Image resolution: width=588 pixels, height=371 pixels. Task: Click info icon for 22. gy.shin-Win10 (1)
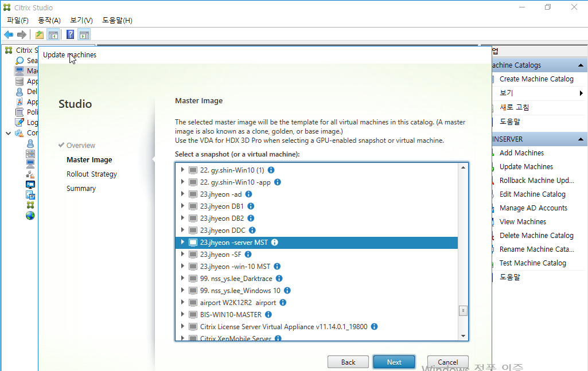271,170
